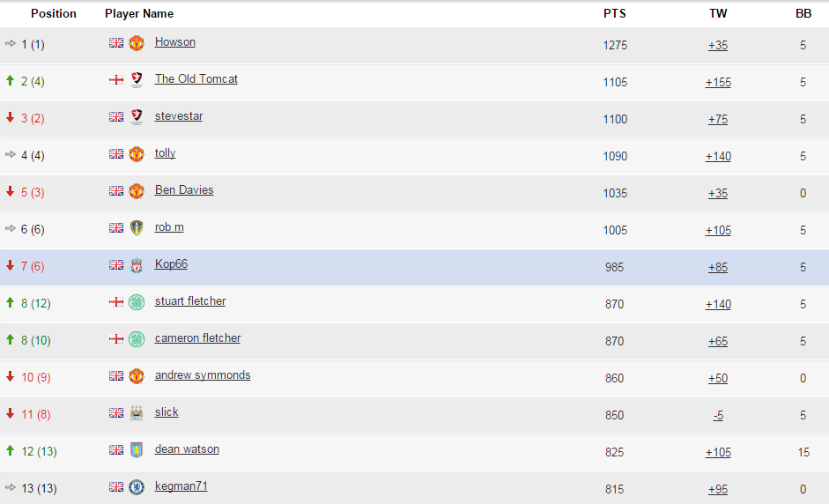The width and height of the screenshot is (829, 504).
Task: Click the Chelsea crest beside kegman71
Action: point(137,487)
